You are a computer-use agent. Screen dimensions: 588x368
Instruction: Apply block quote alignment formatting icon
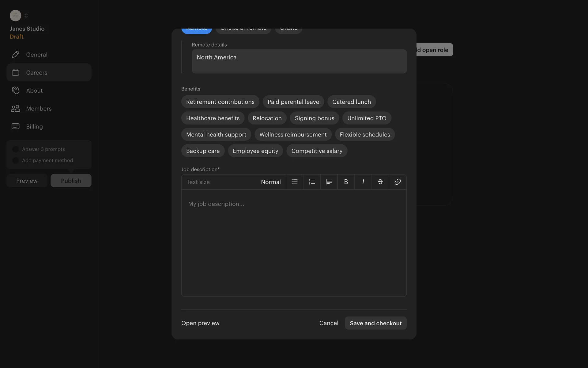pos(329,182)
